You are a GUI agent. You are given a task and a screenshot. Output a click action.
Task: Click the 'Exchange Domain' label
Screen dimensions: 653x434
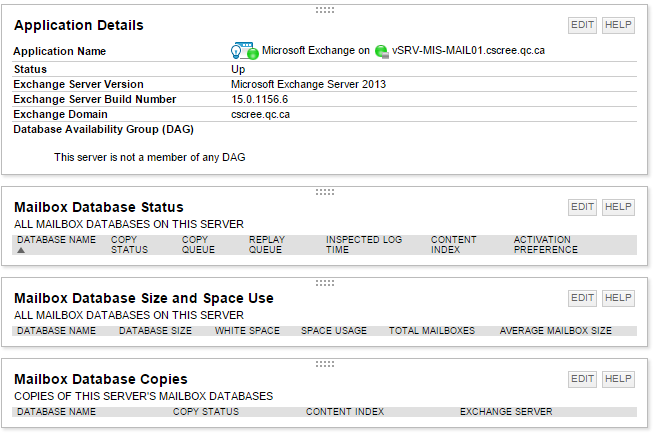point(60,114)
